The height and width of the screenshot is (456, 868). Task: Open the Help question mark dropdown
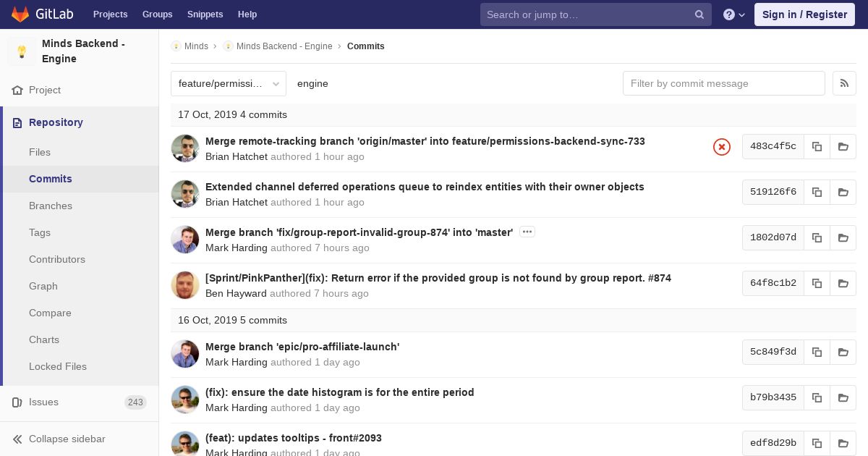click(734, 14)
